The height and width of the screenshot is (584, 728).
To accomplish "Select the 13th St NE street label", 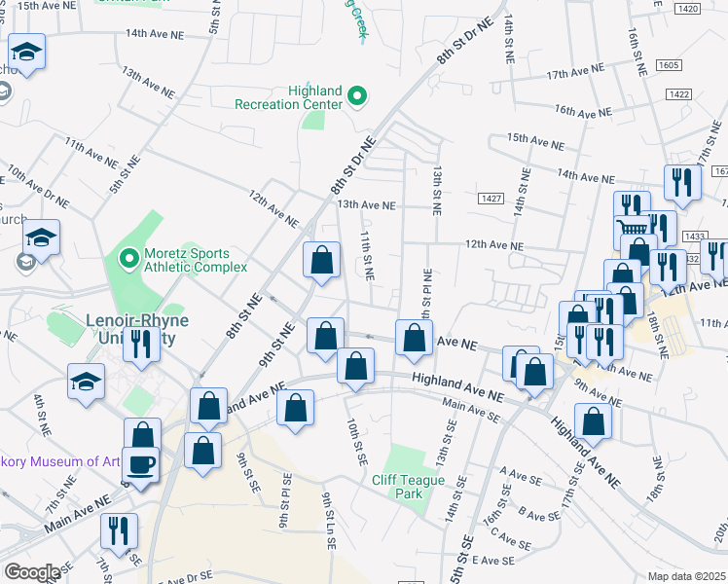I will point(437,191).
